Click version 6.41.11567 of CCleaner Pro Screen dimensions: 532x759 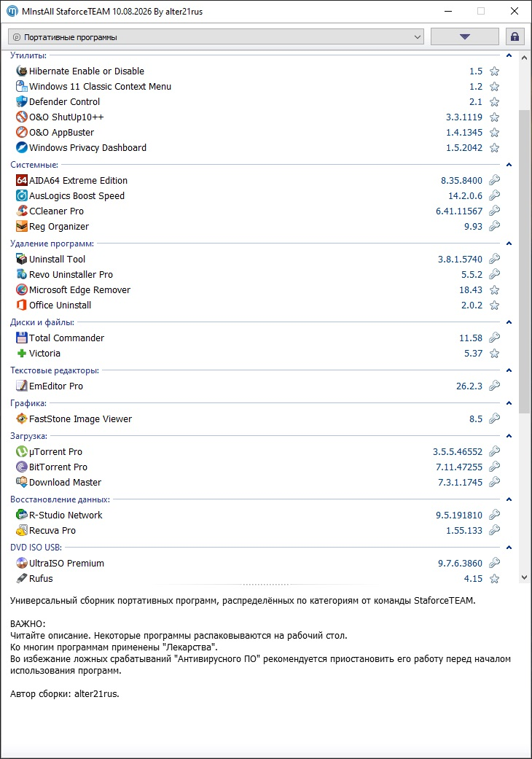pos(459,211)
